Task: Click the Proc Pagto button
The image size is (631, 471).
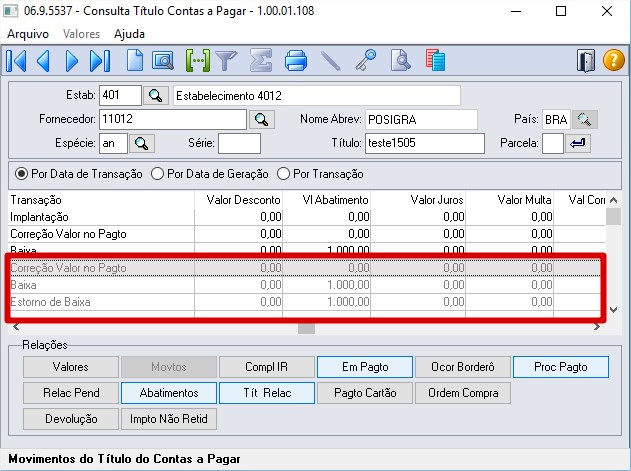Action: click(x=561, y=367)
